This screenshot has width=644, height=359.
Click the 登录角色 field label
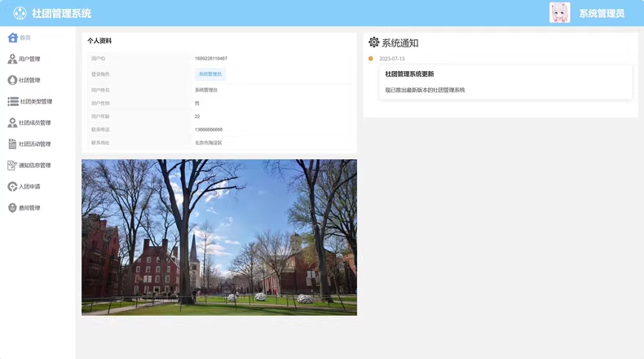100,74
